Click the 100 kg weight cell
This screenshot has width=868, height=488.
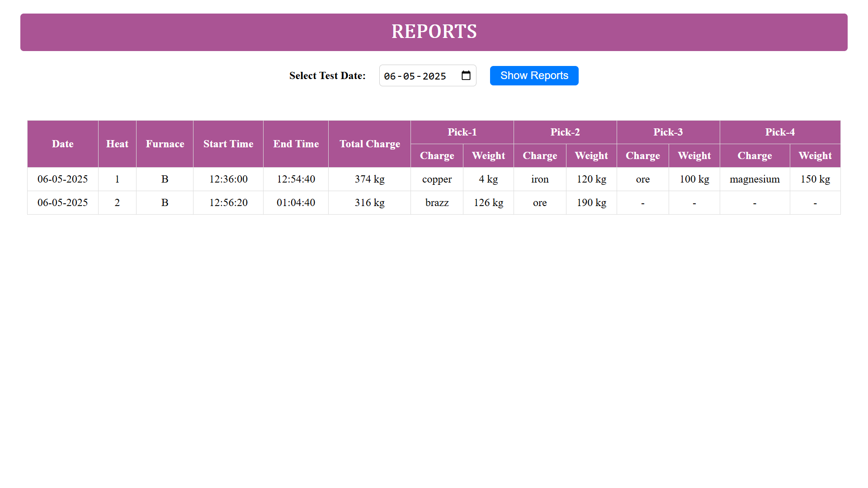[x=694, y=179]
